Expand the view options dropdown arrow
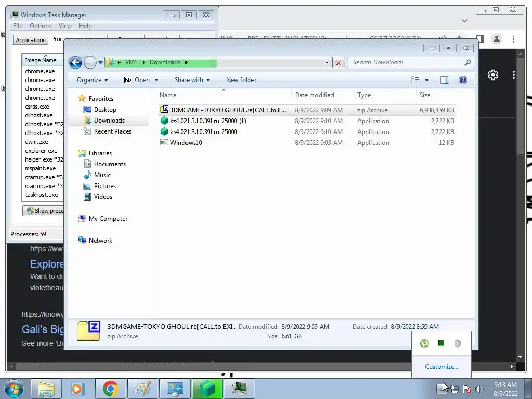Screen dimensions: 532x399 coord(427,80)
